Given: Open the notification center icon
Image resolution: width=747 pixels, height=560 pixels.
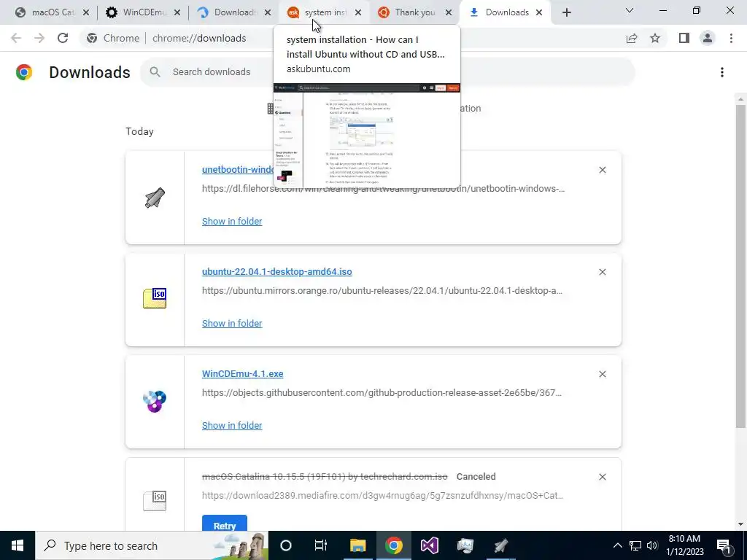Looking at the screenshot, I should tap(724, 545).
